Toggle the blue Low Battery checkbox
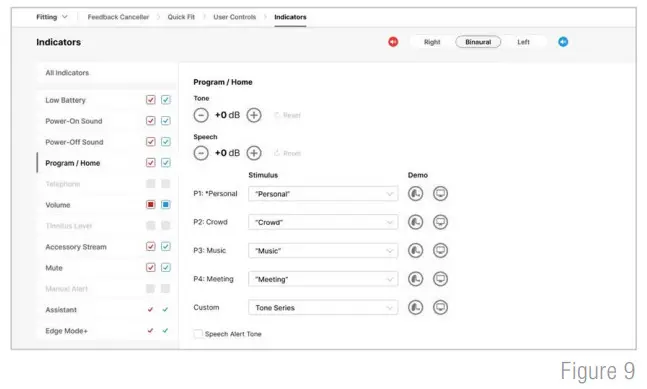 pyautogui.click(x=165, y=100)
